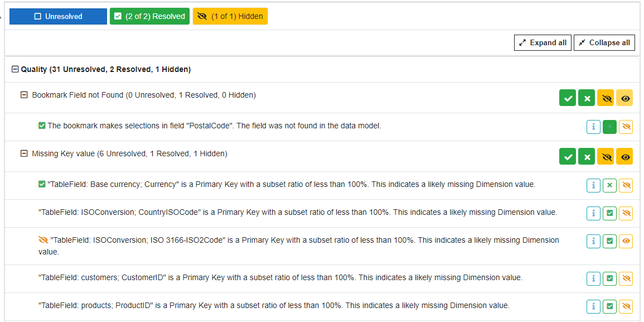Toggle the Resolved filter
This screenshot has height=322, width=644.
pos(149,17)
